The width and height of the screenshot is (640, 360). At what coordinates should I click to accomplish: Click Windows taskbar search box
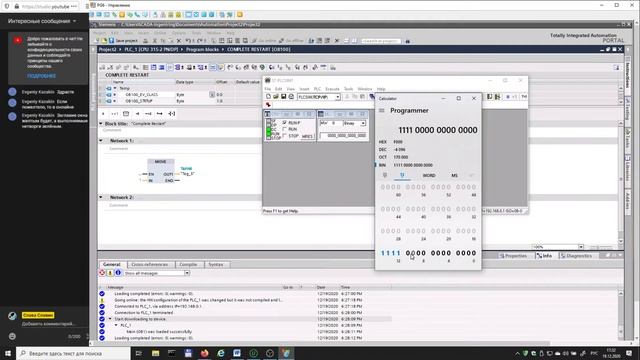click(73, 353)
